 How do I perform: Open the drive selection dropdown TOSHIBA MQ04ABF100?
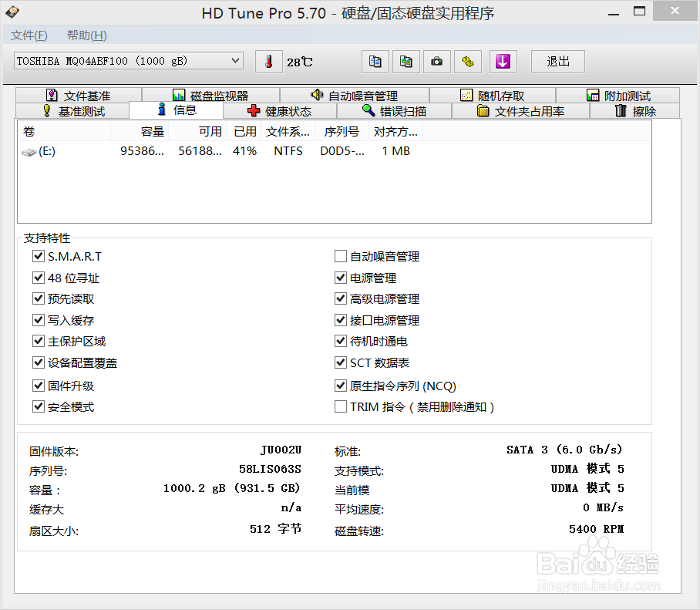129,61
